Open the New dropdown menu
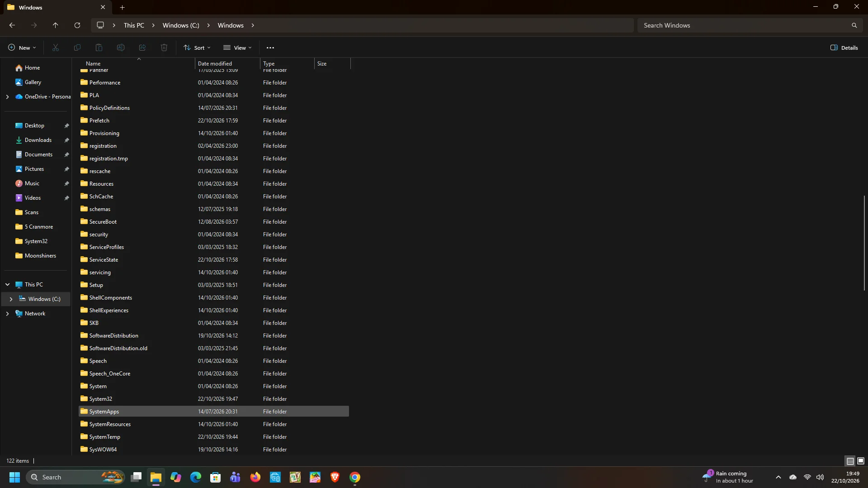This screenshot has width=868, height=488. point(22,47)
